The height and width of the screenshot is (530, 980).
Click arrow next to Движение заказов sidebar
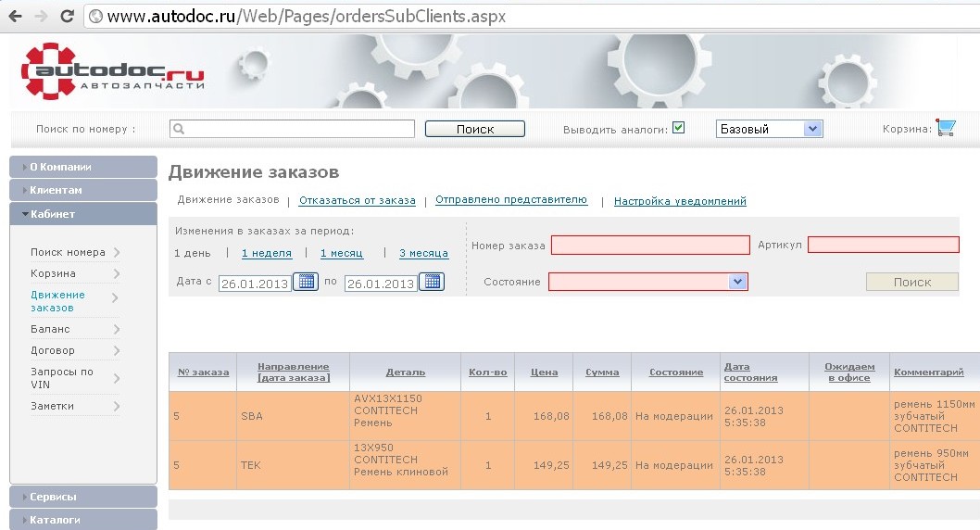116,298
